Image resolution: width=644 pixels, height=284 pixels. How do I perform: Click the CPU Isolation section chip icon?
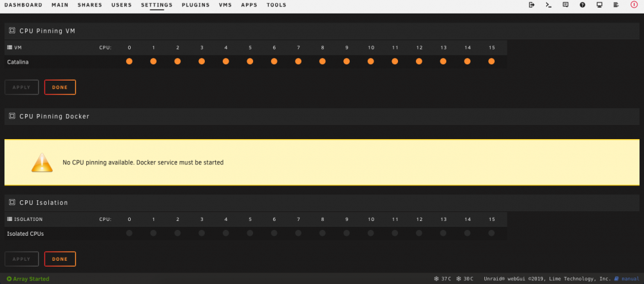[x=12, y=202]
